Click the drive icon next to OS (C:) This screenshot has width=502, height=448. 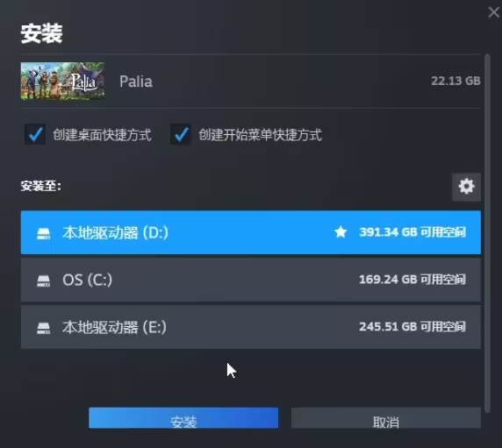(x=43, y=281)
